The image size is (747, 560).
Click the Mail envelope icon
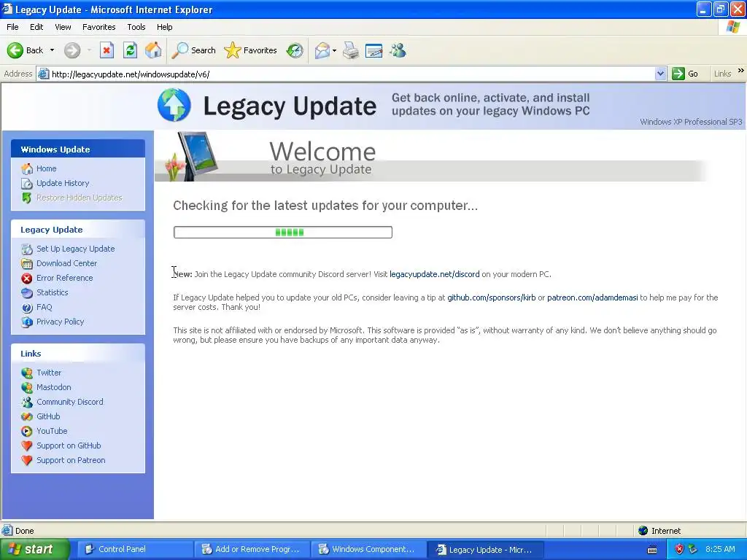322,50
